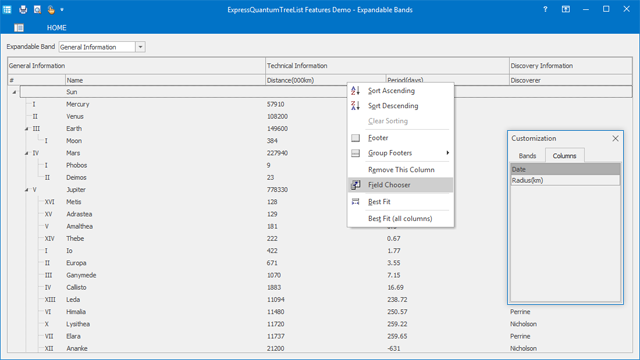Image resolution: width=640 pixels, height=360 pixels.
Task: Collapse the Mars tree node
Action: (27, 153)
